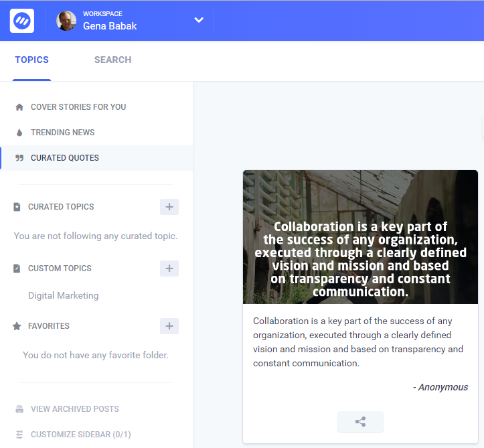This screenshot has height=448, width=484.
Task: Switch to the Topics tab
Action: coord(31,60)
